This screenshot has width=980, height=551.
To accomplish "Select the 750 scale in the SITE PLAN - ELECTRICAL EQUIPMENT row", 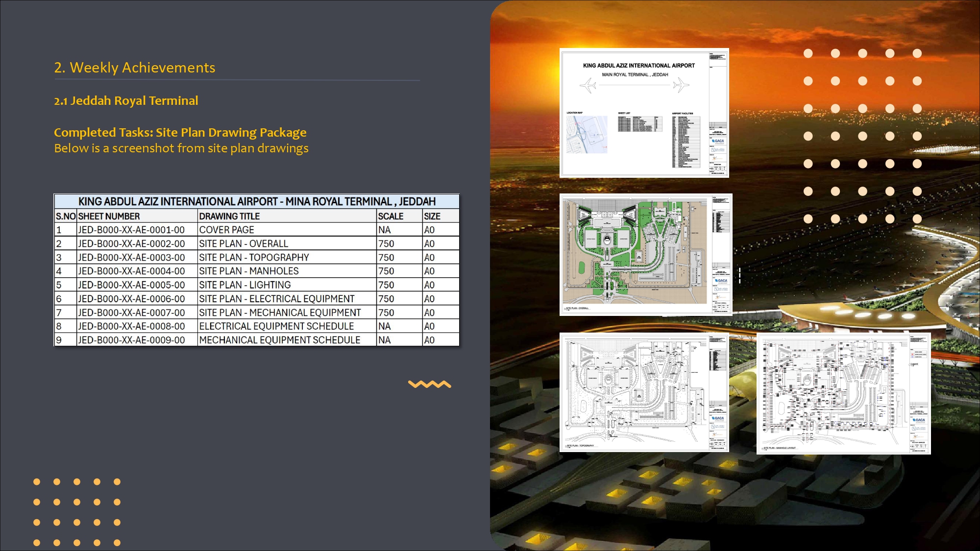I will pos(399,299).
